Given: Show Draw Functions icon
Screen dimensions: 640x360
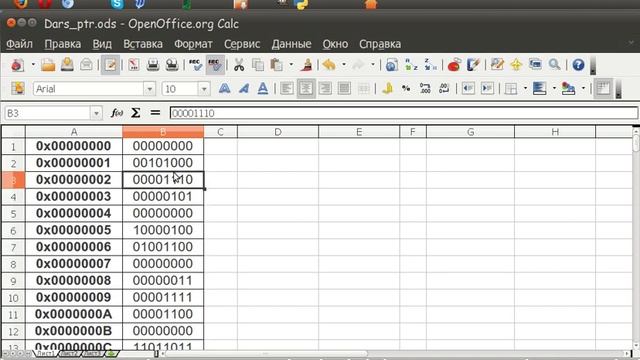Looking at the screenshot, I should pyautogui.click(x=473, y=65).
